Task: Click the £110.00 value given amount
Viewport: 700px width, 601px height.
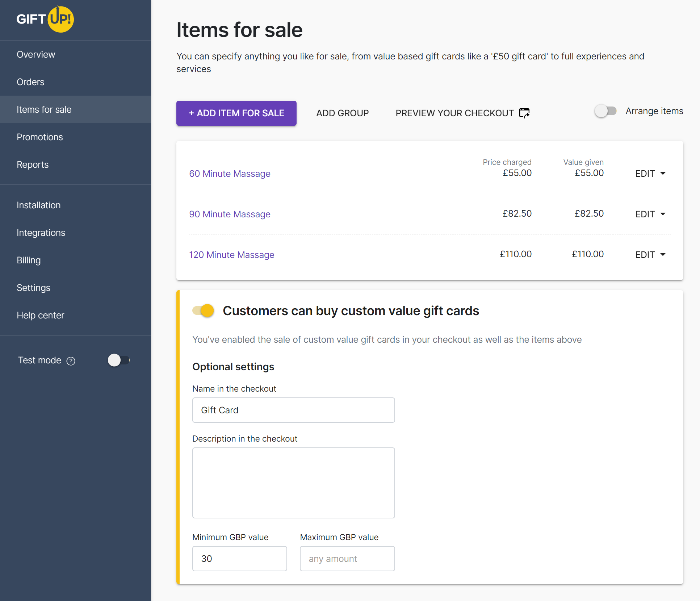Action: (588, 254)
